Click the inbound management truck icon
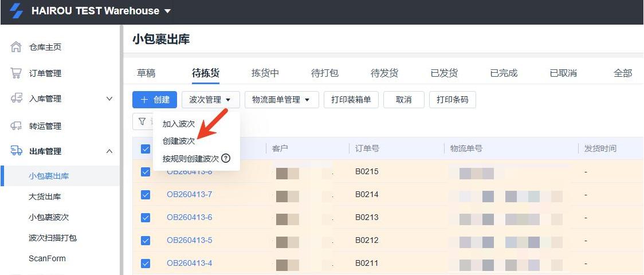The width and height of the screenshot is (644, 275). point(16,99)
